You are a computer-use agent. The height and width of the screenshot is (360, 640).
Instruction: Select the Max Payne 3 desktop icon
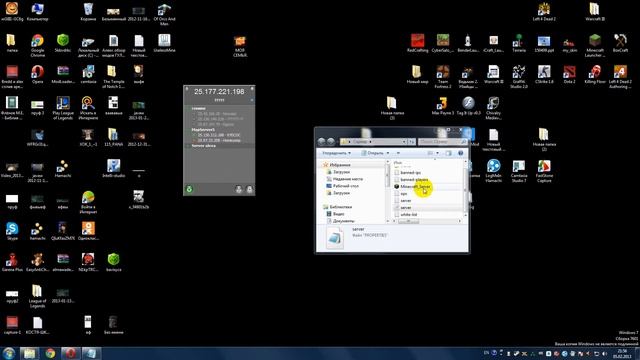click(x=443, y=106)
